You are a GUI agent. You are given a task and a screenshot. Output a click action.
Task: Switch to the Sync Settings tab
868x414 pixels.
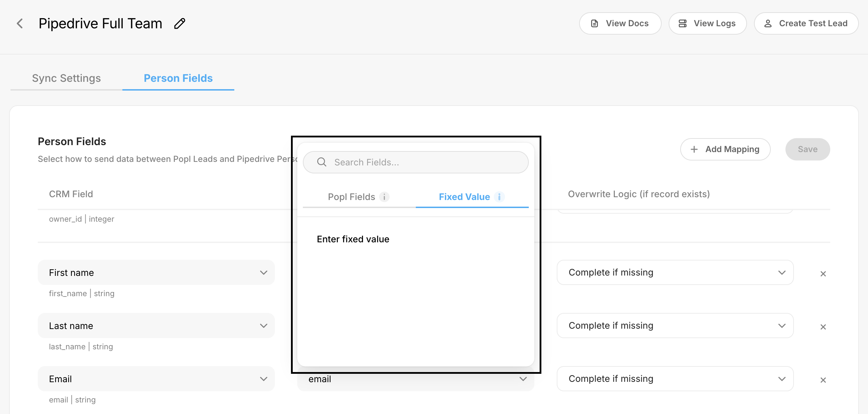(x=66, y=78)
